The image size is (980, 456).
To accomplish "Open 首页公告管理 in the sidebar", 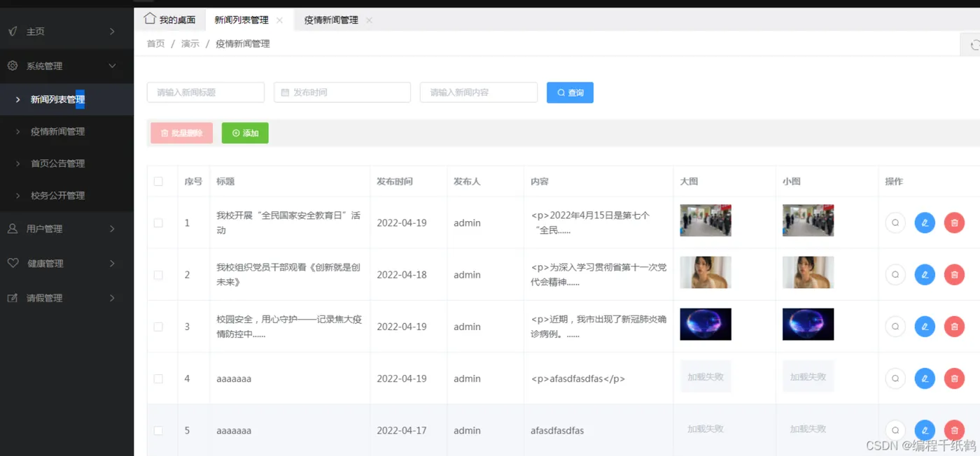I will click(x=66, y=164).
